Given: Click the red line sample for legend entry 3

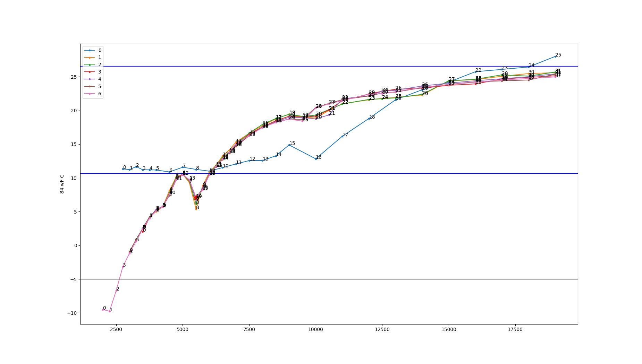Looking at the screenshot, I should pyautogui.click(x=90, y=72).
